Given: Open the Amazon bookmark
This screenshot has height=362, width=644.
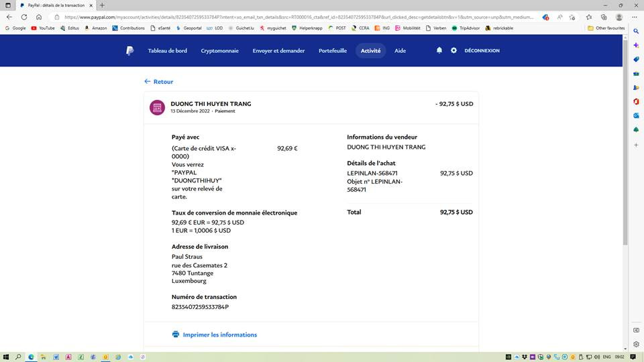Looking at the screenshot, I should [96, 28].
